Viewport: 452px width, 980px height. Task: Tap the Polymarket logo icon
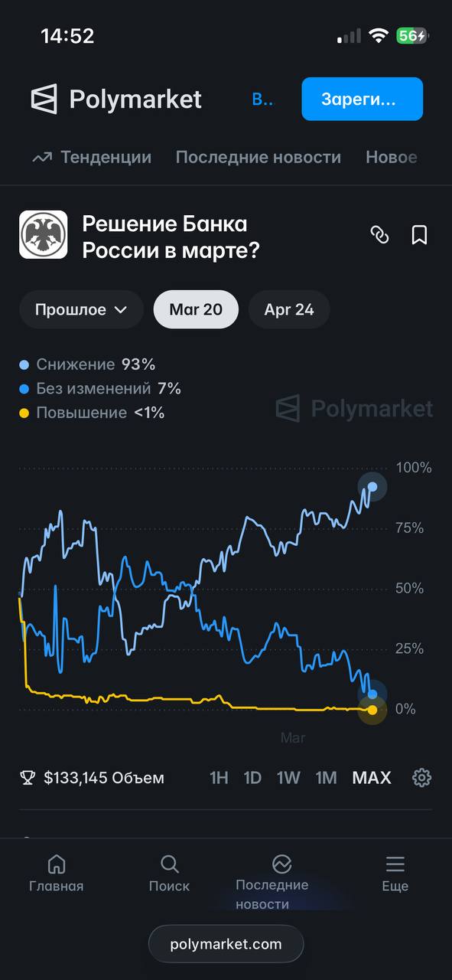point(44,100)
